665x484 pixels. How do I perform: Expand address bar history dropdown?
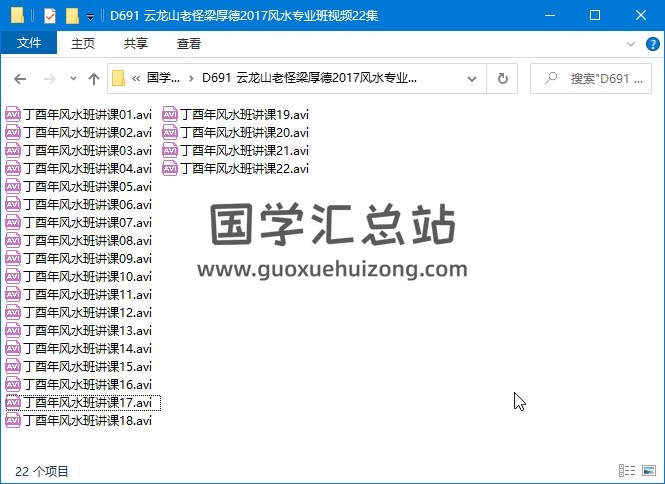(x=472, y=78)
